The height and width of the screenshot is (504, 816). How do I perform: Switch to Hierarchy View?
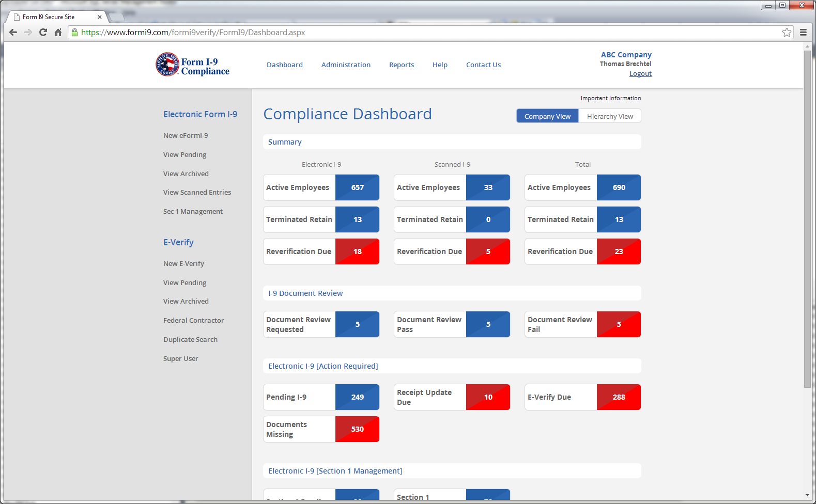click(x=610, y=116)
